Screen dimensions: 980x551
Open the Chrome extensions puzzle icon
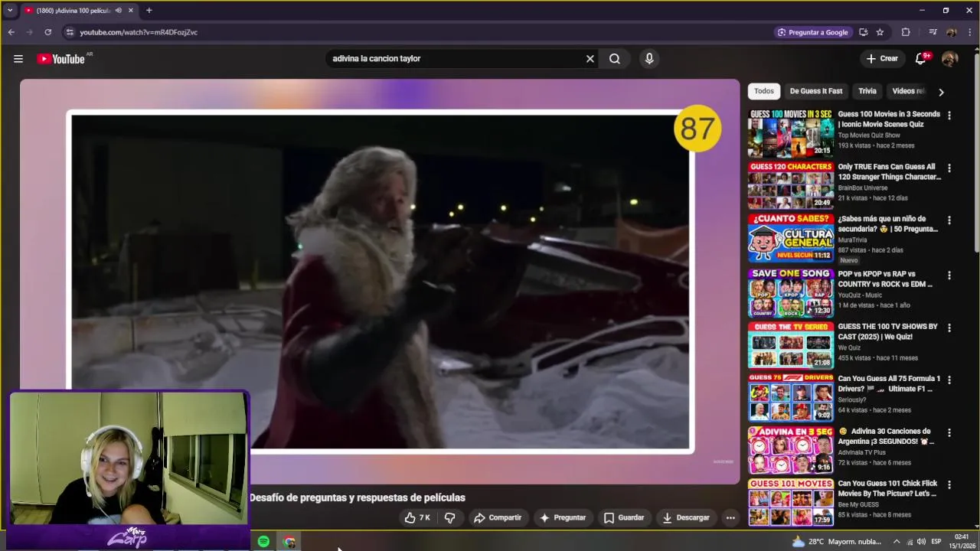point(906,32)
